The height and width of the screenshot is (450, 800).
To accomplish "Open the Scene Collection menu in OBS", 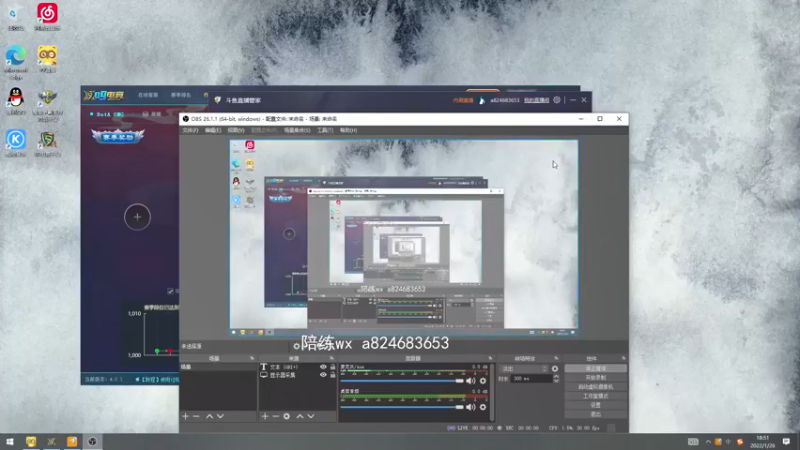I will (297, 131).
